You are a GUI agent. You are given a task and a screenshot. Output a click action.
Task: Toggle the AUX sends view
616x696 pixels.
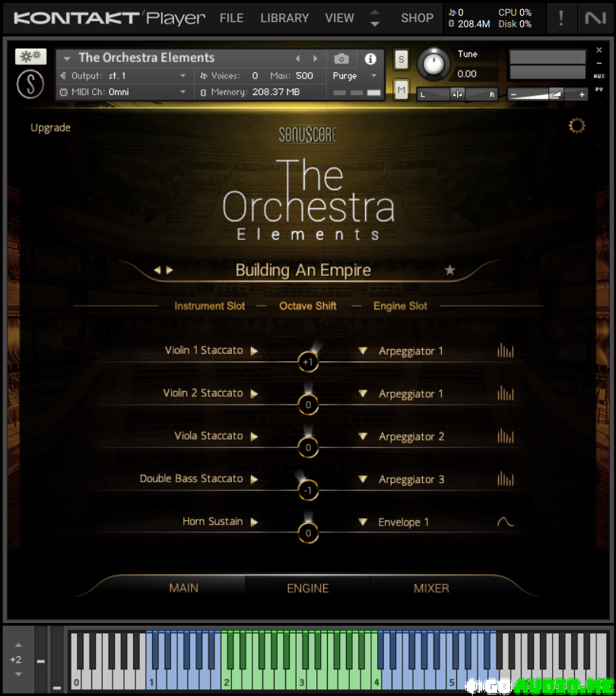pos(599,76)
